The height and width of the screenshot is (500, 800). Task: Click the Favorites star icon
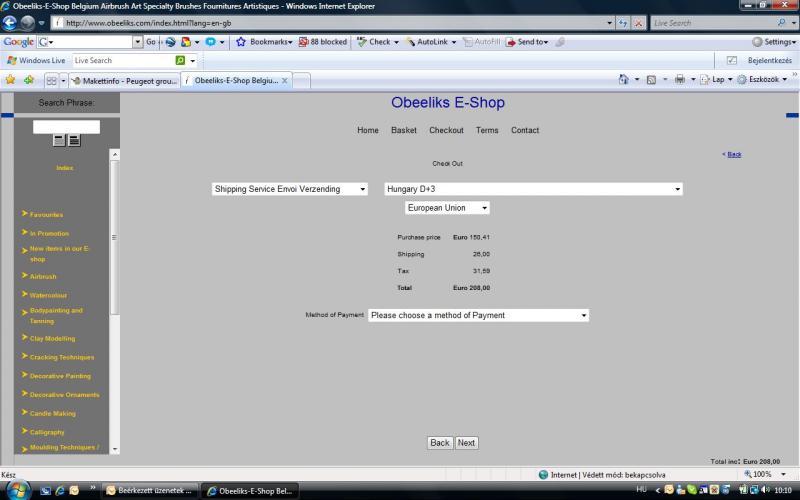click(x=10, y=80)
